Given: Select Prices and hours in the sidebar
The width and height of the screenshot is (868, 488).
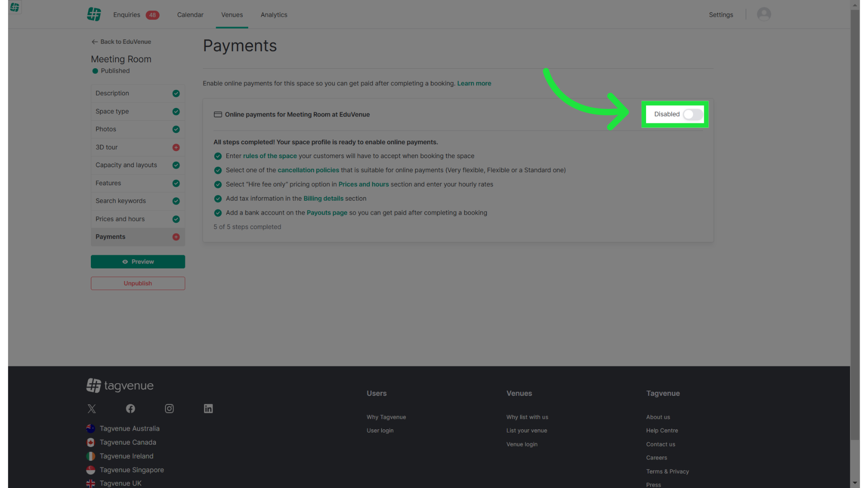Looking at the screenshot, I should (138, 219).
